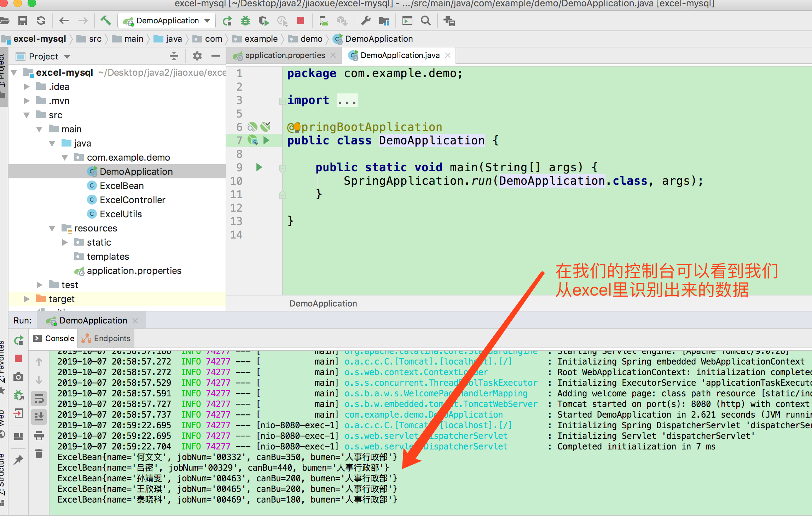Click the run gutter arrow beside main method
The width and height of the screenshot is (812, 516).
pos(259,167)
